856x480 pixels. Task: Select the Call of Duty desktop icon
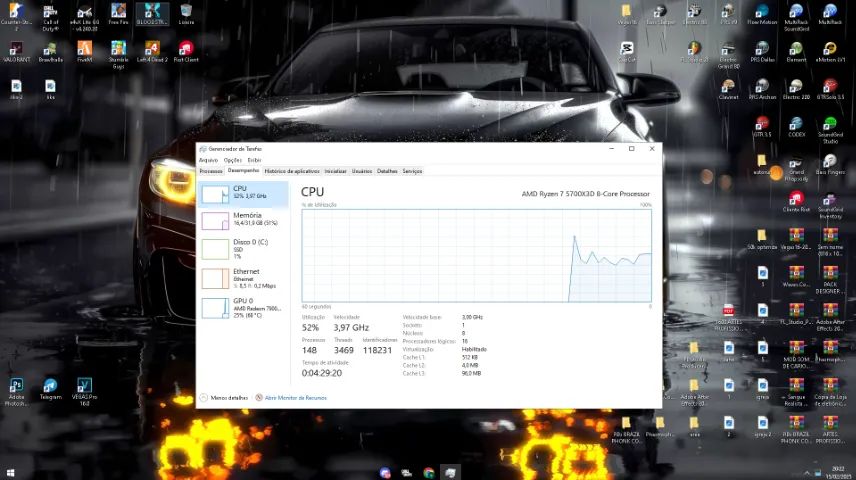50,17
